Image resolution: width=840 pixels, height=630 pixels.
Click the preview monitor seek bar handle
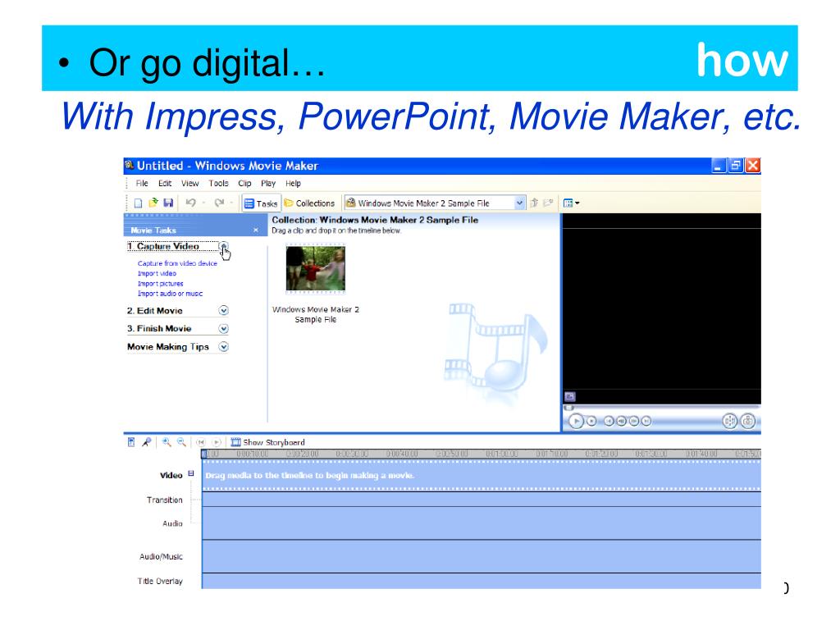tap(568, 408)
